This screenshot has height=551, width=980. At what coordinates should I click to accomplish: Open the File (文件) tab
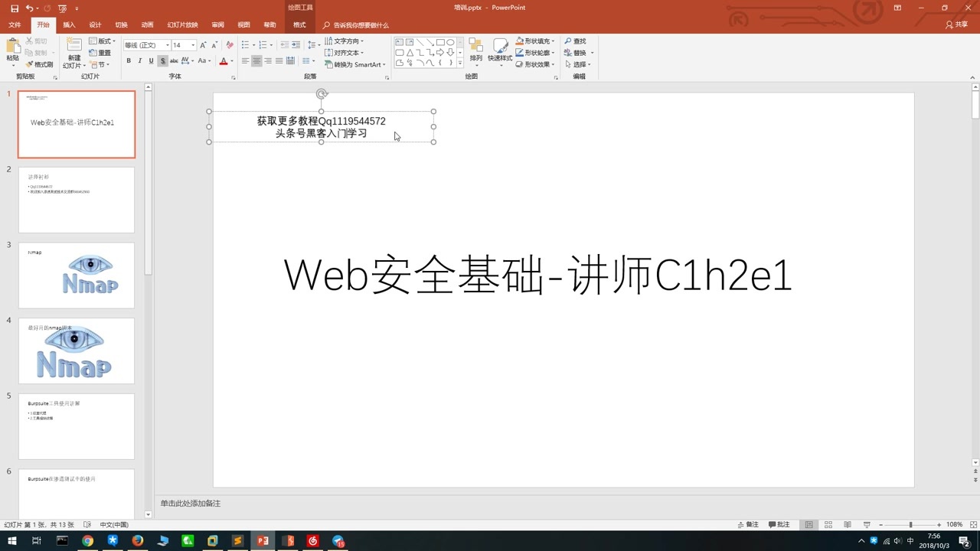(15, 25)
